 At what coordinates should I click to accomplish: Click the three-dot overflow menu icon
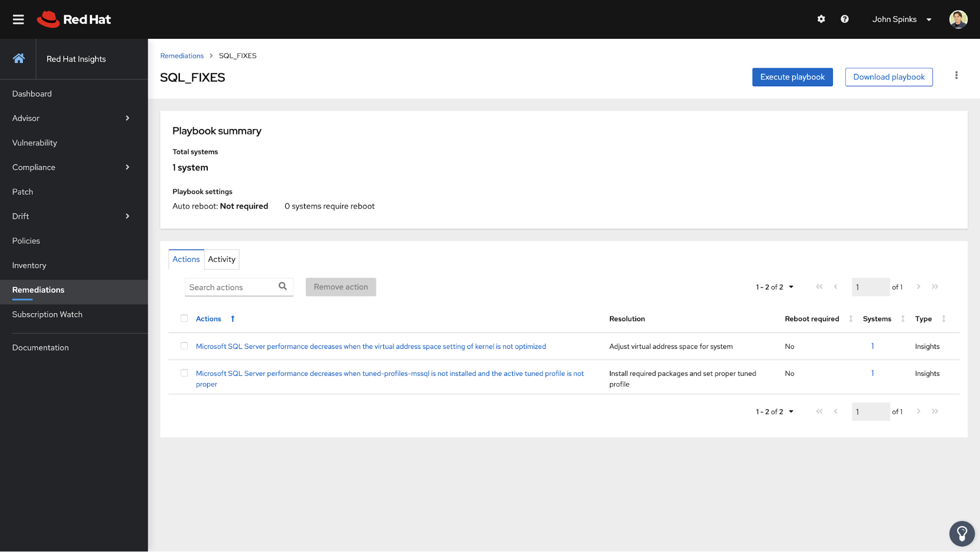coord(956,76)
